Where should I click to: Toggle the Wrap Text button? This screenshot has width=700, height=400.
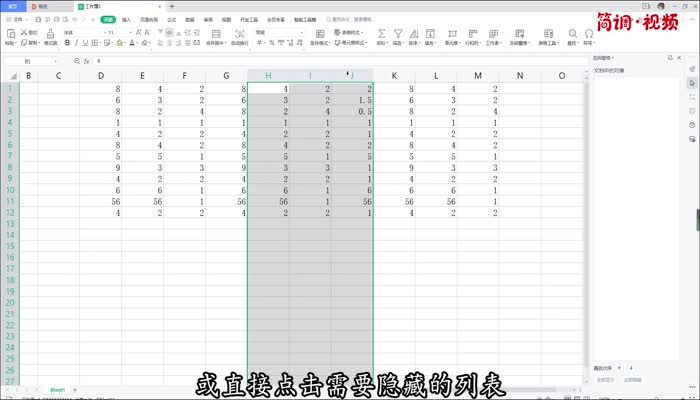pyautogui.click(x=240, y=34)
